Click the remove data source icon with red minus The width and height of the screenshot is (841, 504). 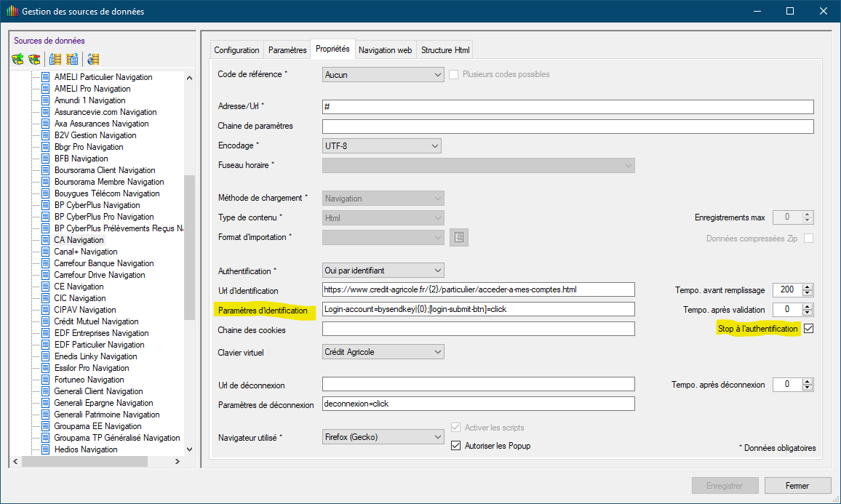pos(34,59)
